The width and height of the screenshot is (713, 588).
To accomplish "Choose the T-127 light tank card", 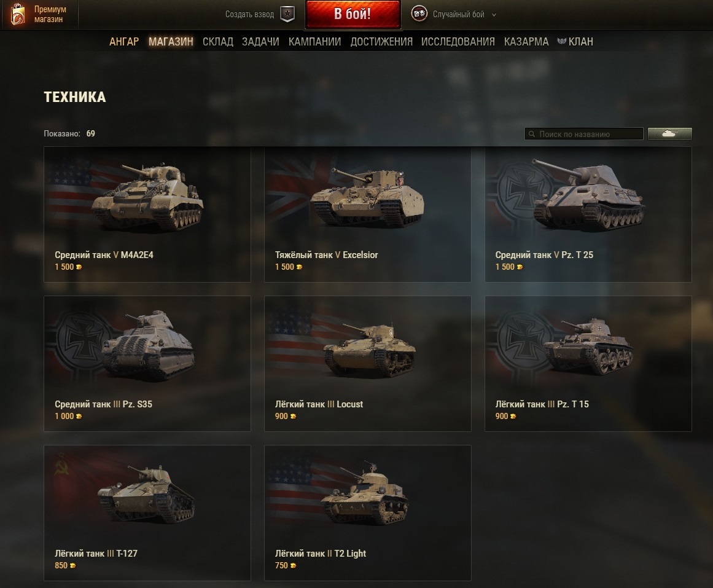I will point(147,513).
